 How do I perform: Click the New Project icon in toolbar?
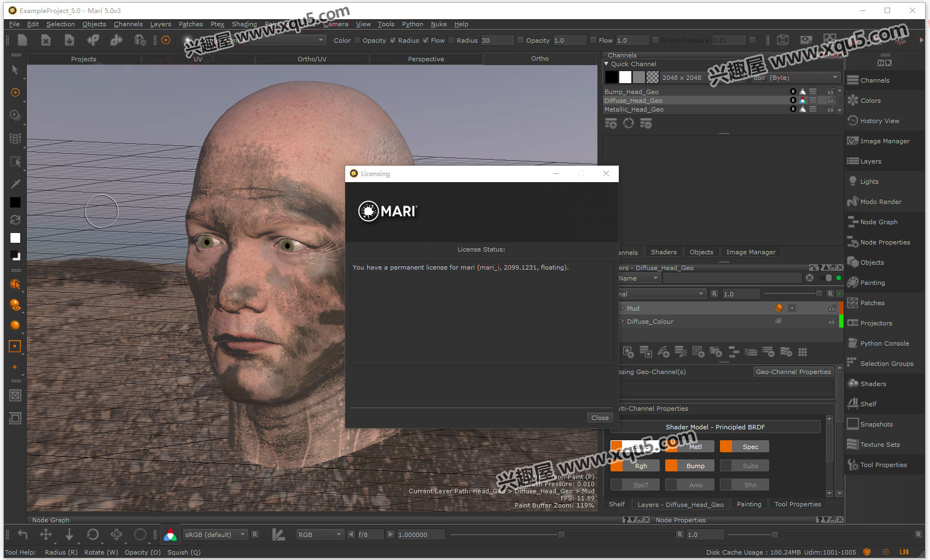pyautogui.click(x=22, y=40)
